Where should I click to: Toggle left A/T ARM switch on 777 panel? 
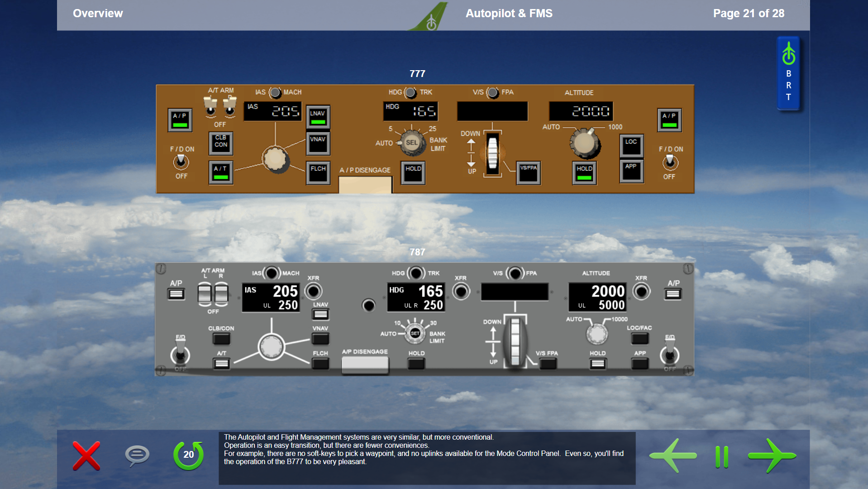[x=210, y=106]
